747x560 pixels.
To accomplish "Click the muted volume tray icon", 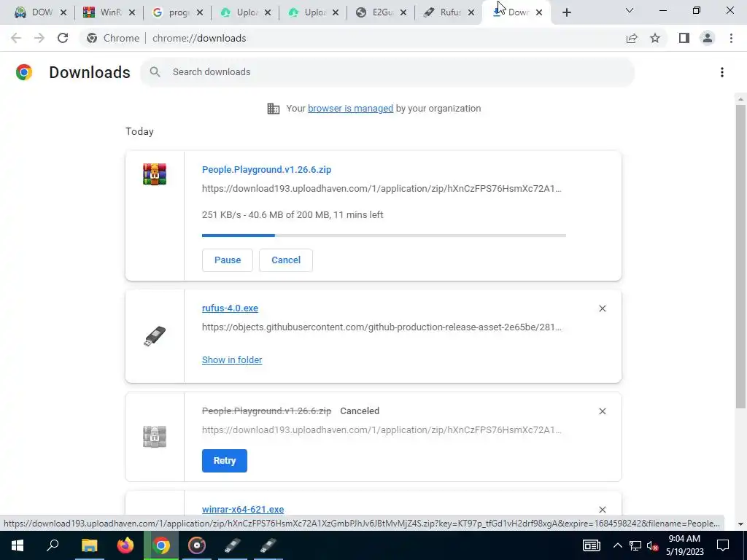I will 652,545.
